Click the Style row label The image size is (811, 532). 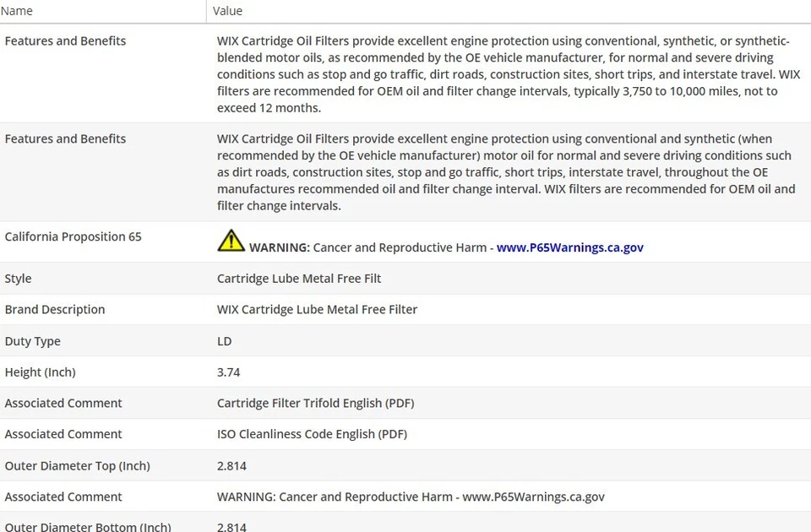pos(18,279)
